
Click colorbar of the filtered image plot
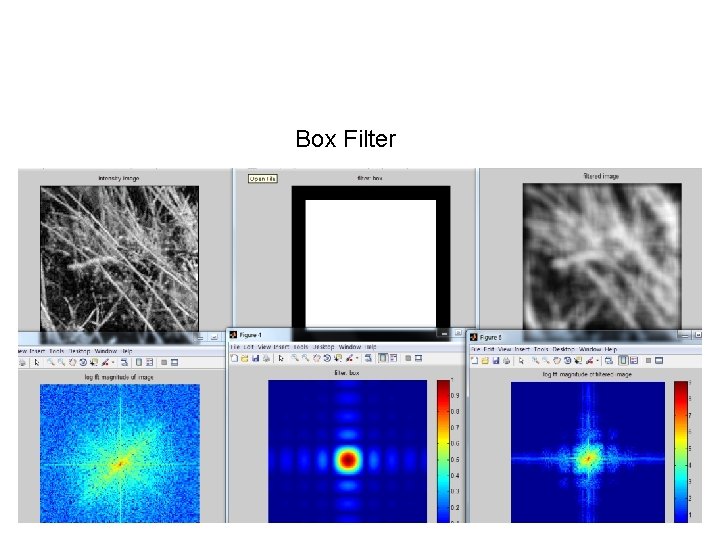coord(681,452)
